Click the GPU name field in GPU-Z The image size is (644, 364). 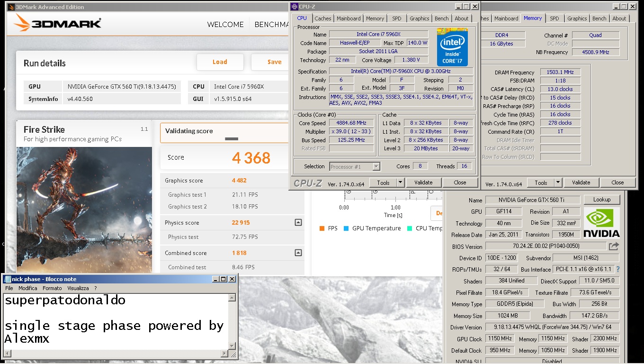click(532, 200)
